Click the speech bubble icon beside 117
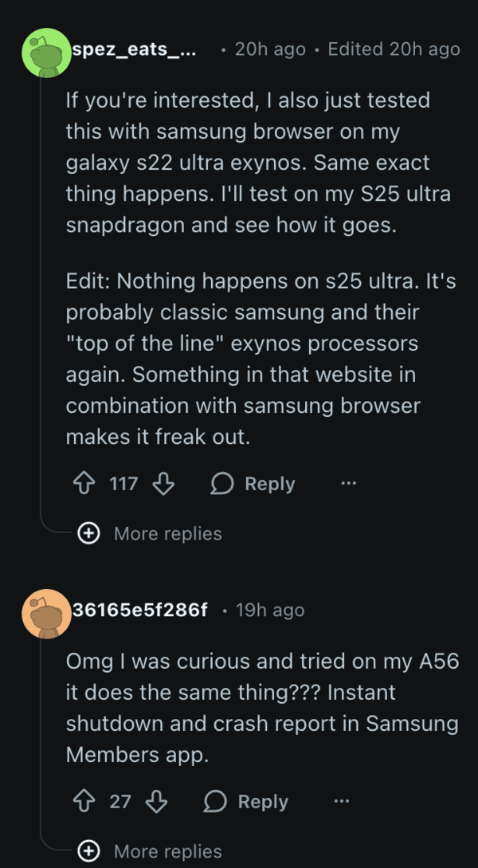 point(222,484)
